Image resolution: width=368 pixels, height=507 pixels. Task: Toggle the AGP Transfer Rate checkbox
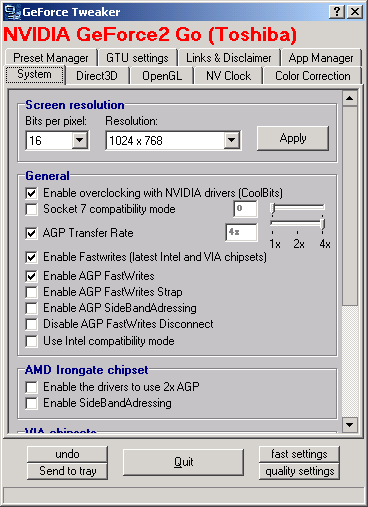(x=31, y=233)
